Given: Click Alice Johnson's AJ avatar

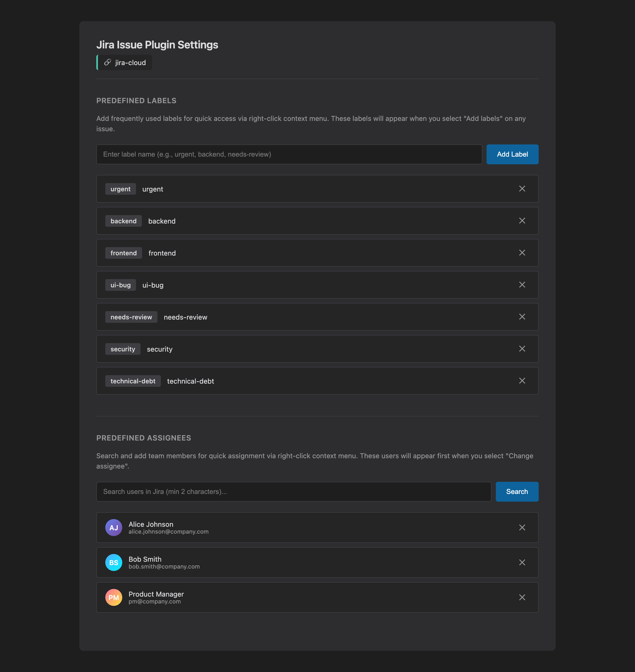Looking at the screenshot, I should coord(114,528).
